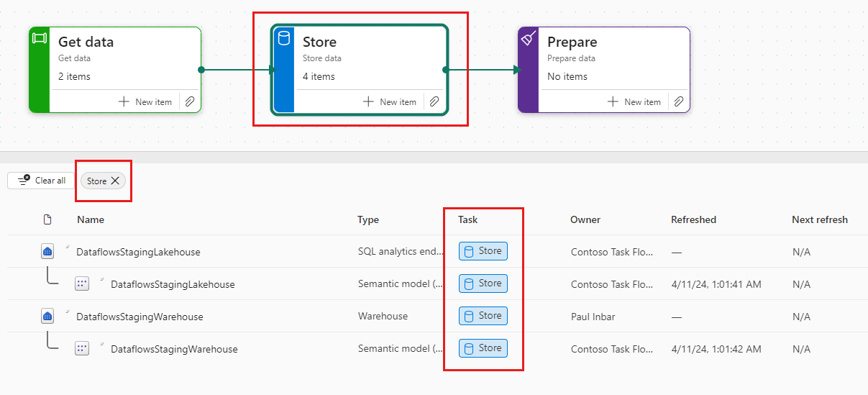Attach item via Get data paperclip icon

[x=190, y=101]
